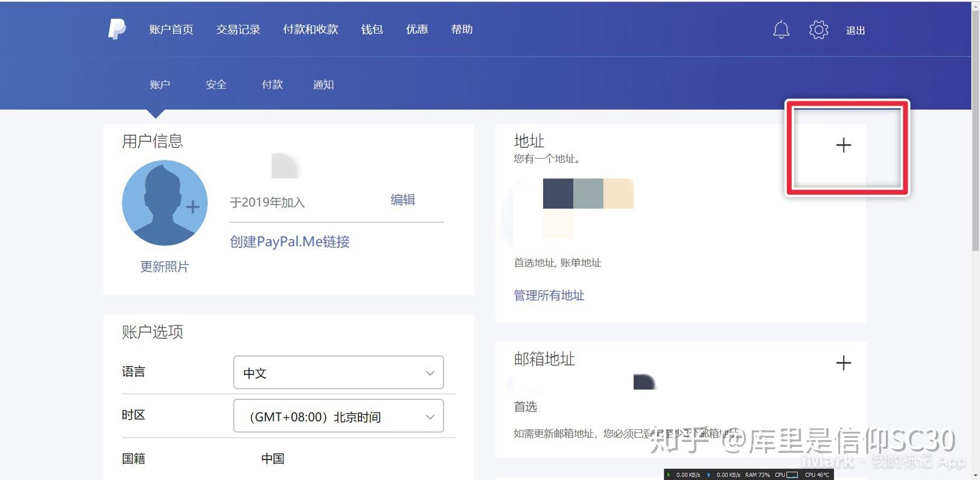Click 首选地址, 账单地址 label
The height and width of the screenshot is (480, 980).
coord(558,263)
